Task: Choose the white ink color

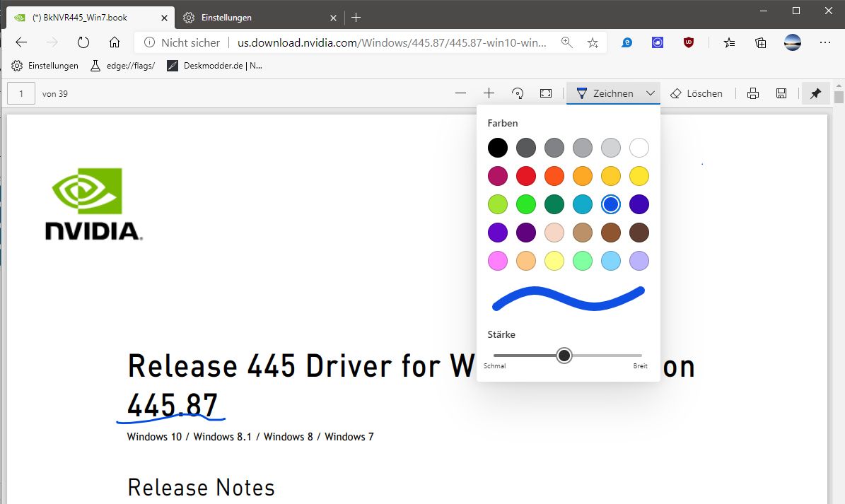Action: [639, 148]
